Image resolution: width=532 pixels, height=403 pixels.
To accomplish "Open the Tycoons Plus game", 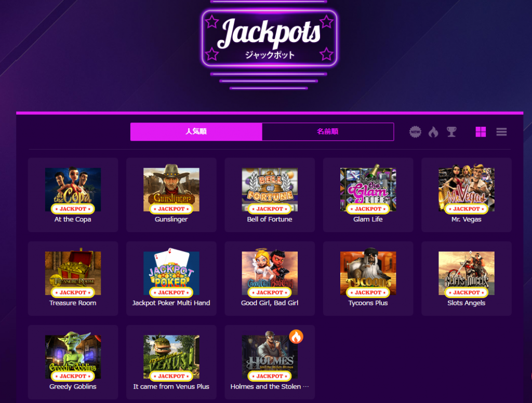I will [x=368, y=278].
